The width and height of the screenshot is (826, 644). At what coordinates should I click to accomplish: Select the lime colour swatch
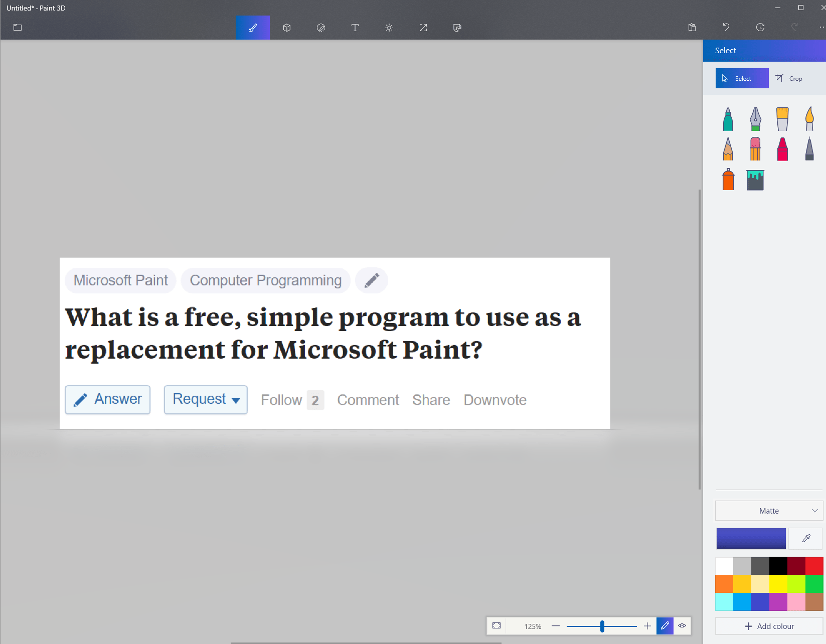(x=796, y=584)
